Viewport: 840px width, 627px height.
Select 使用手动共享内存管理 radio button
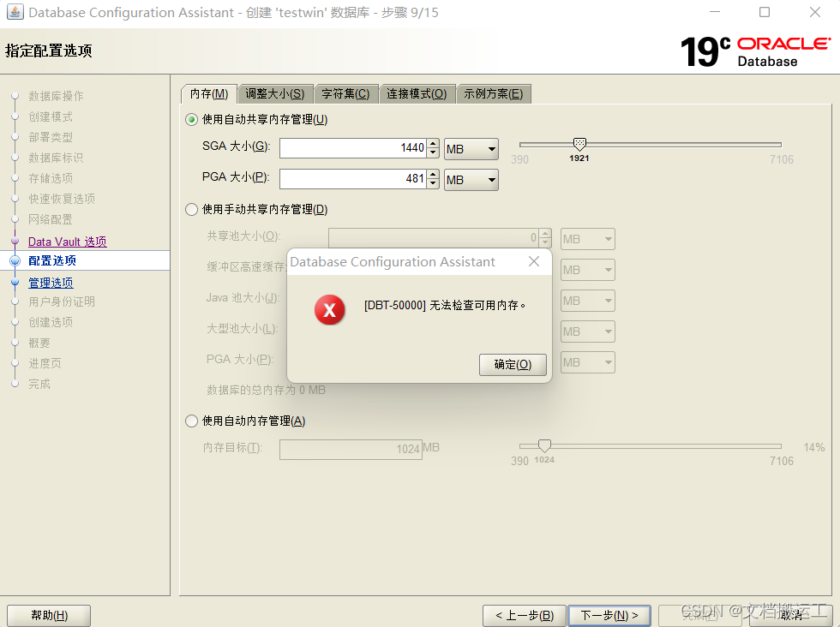pos(191,209)
